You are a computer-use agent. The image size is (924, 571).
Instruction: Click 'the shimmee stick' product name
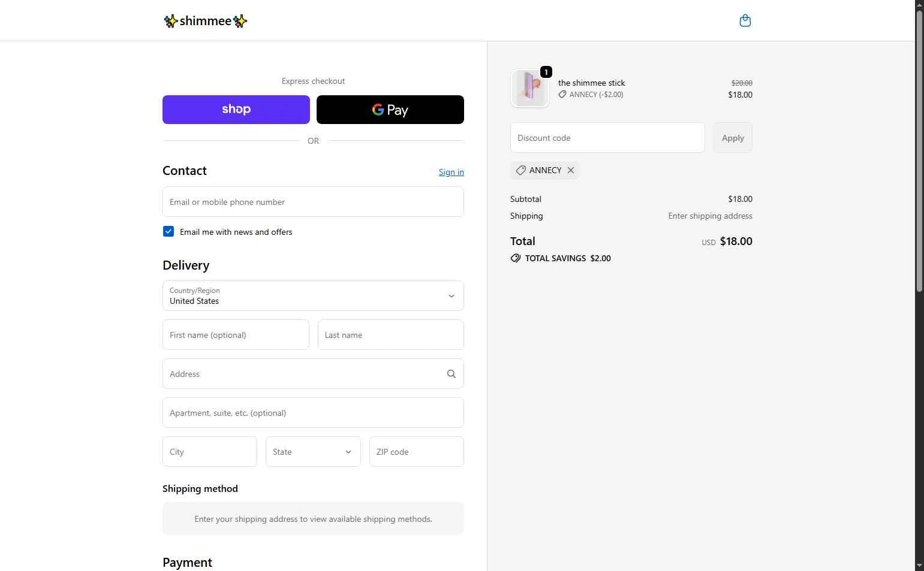click(x=591, y=83)
